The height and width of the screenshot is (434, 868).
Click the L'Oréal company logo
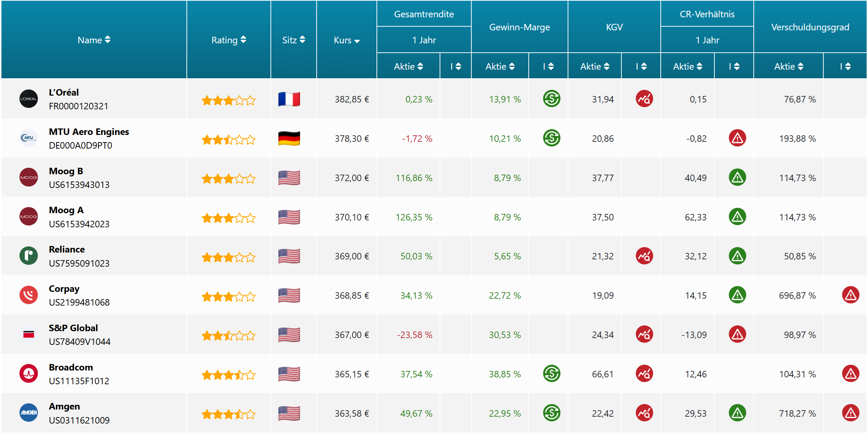pos(28,99)
